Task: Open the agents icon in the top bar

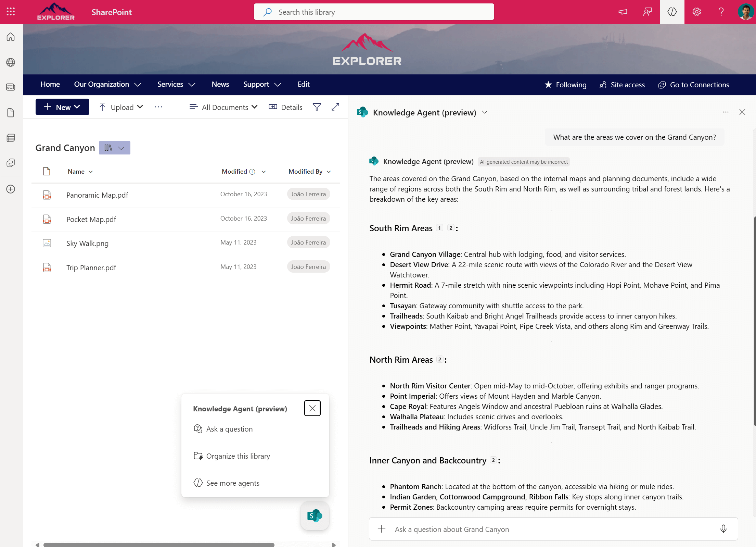Action: [672, 12]
